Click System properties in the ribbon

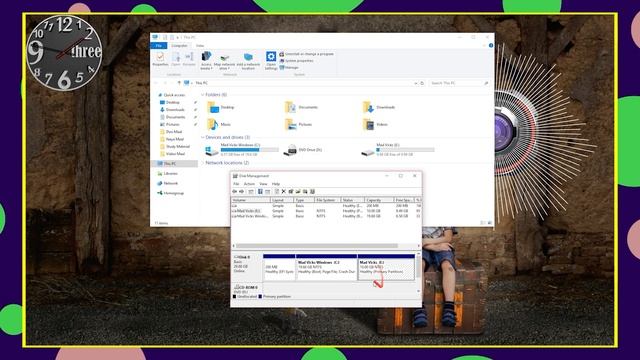click(296, 61)
